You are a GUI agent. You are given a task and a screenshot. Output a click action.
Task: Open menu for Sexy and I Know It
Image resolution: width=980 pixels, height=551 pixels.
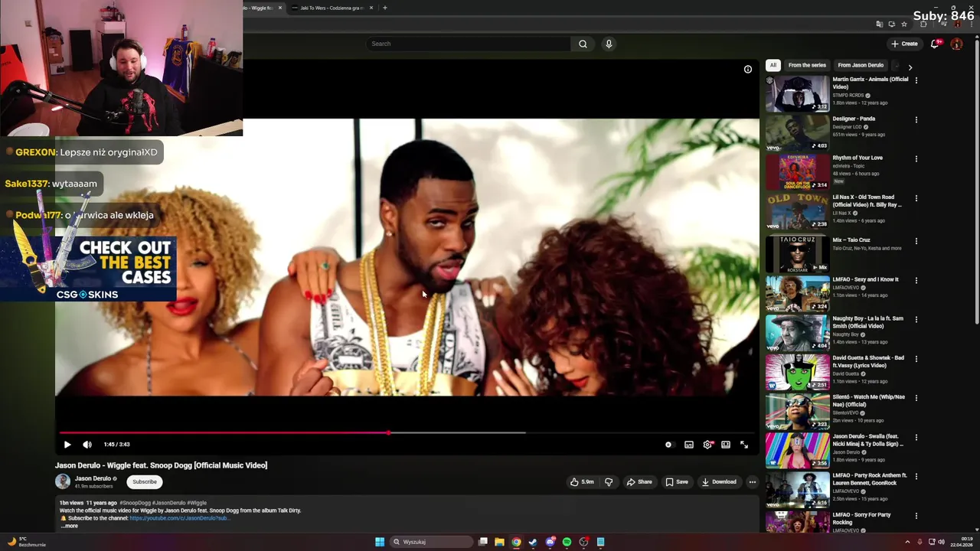tap(916, 281)
